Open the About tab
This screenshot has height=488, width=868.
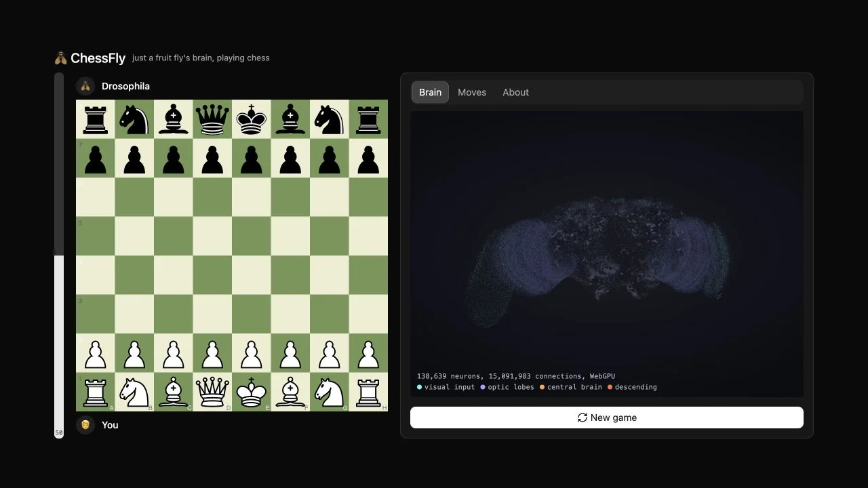pos(515,92)
